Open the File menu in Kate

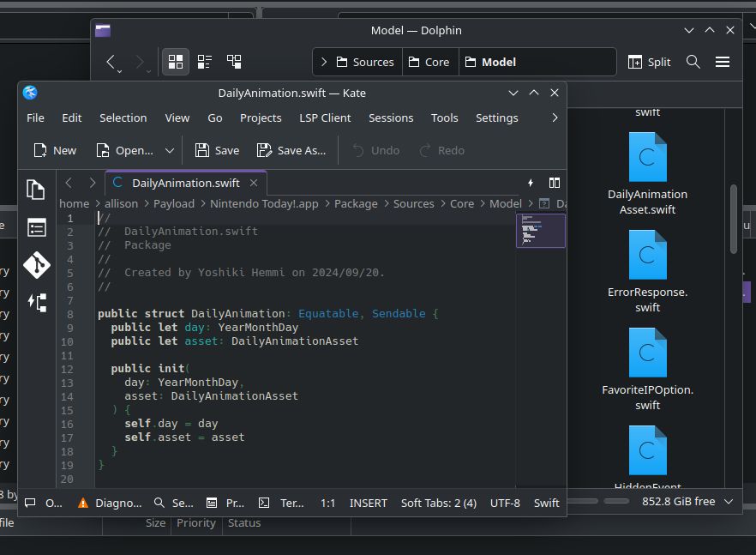point(35,118)
